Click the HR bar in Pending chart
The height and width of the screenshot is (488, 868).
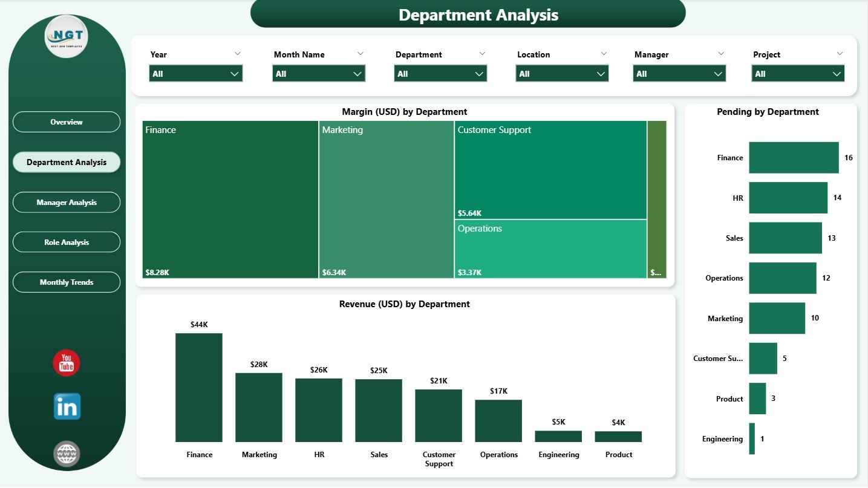pos(788,198)
